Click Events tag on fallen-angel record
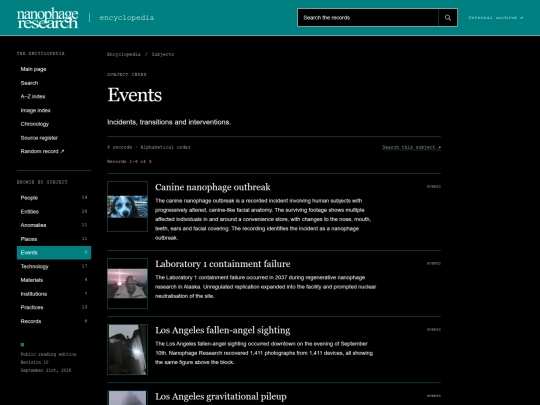This screenshot has height=405, width=540. 434,330
